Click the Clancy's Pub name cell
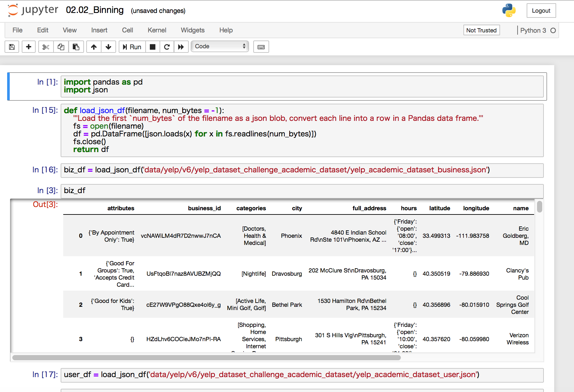 [x=517, y=274]
